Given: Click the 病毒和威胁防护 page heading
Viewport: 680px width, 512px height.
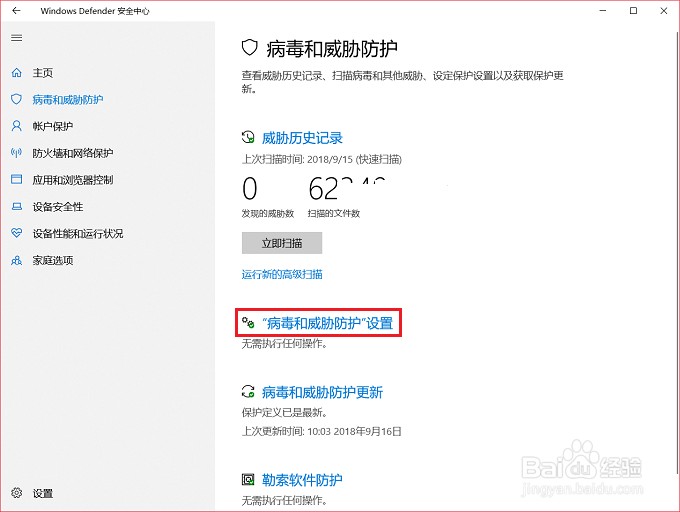Looking at the screenshot, I should click(332, 49).
